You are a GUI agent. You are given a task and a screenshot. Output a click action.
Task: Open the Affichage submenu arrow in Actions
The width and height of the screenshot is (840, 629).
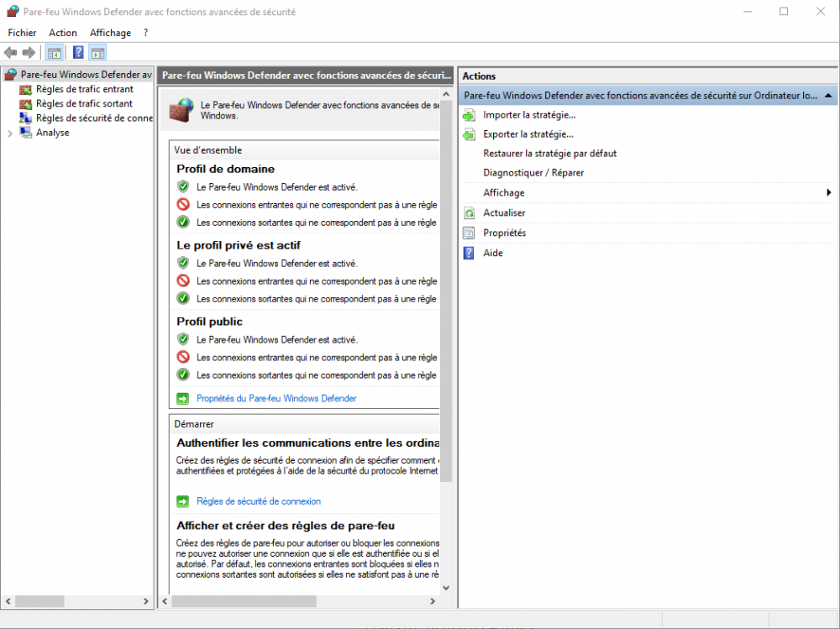point(829,193)
